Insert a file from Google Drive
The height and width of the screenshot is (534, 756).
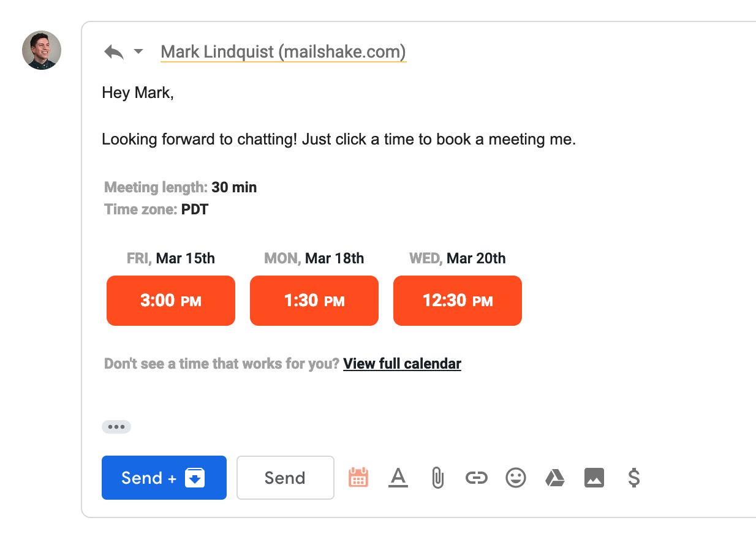pos(555,478)
